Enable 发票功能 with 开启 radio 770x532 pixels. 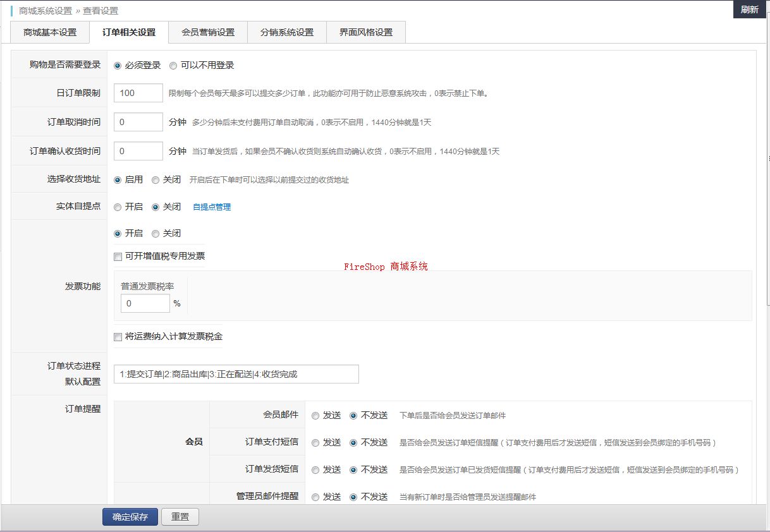(118, 234)
